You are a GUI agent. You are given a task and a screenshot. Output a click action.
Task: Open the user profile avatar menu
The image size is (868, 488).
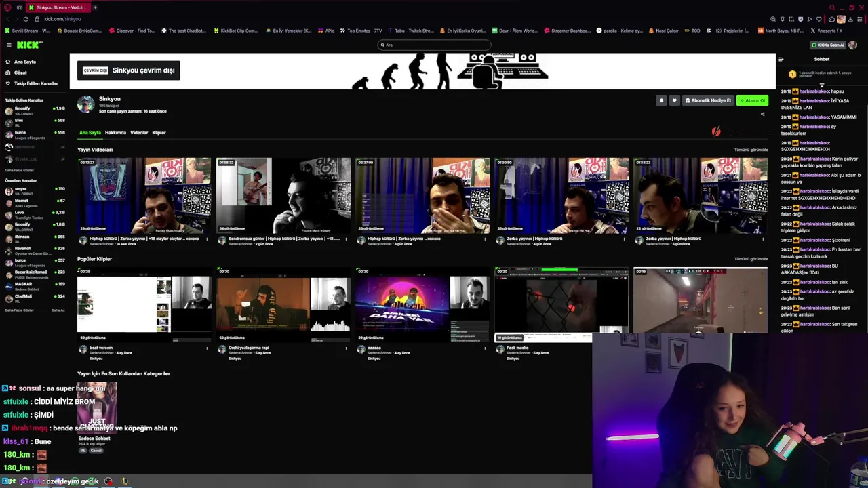(x=852, y=45)
